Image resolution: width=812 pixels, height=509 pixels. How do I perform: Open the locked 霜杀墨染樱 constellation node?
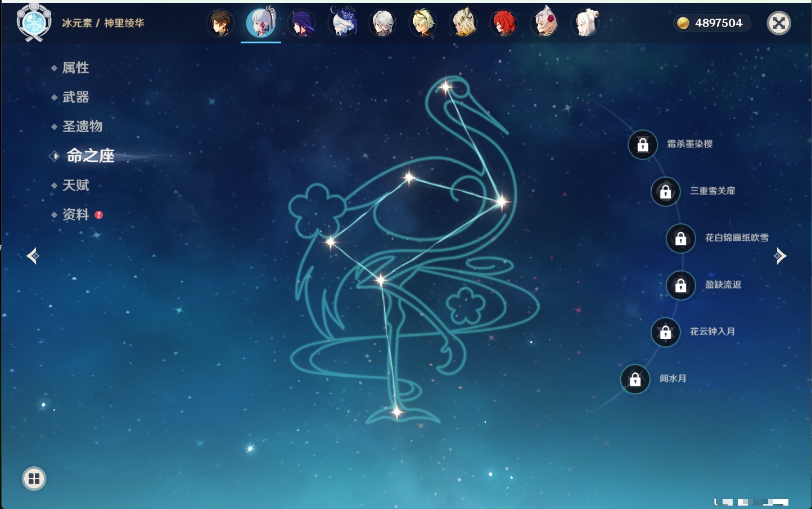(643, 145)
